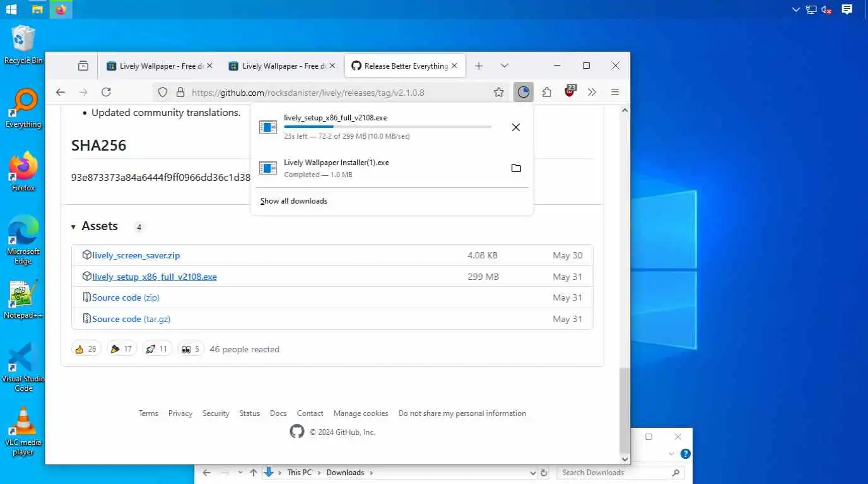Click the download progress bar for lively_setup
The height and width of the screenshot is (484, 868).
click(x=387, y=127)
